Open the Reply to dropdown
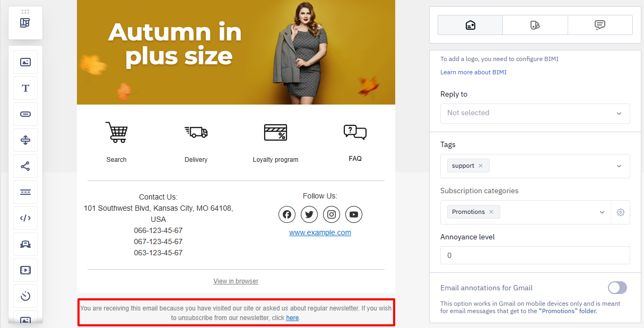644x328 pixels. [535, 113]
